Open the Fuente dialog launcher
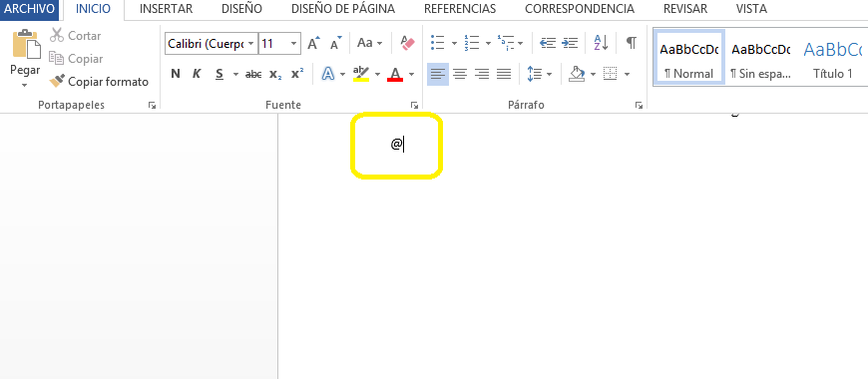This screenshot has height=379, width=868. point(414,105)
